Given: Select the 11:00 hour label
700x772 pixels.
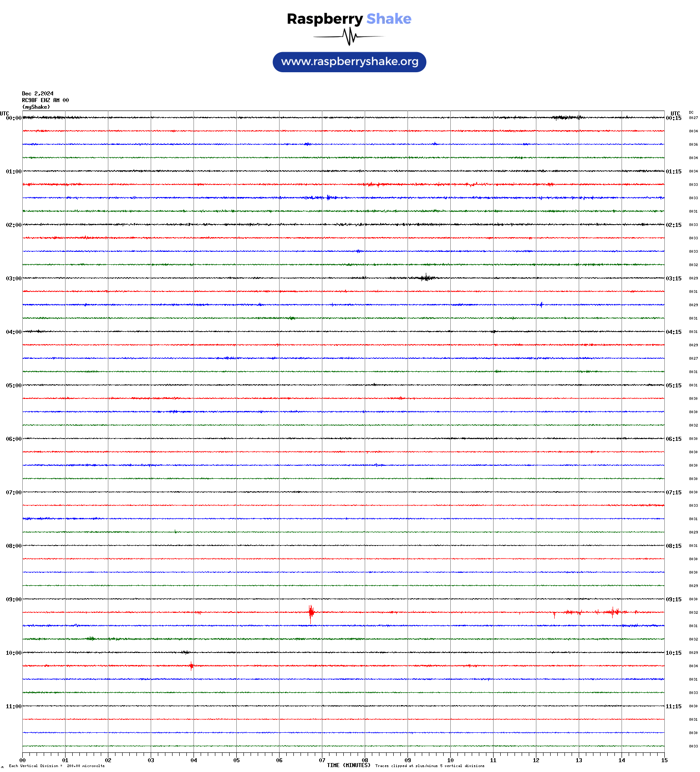Looking at the screenshot, I should pos(14,706).
